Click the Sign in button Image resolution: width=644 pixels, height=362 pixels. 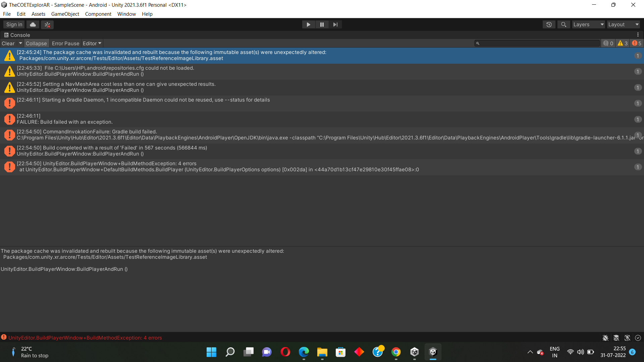[x=14, y=24]
